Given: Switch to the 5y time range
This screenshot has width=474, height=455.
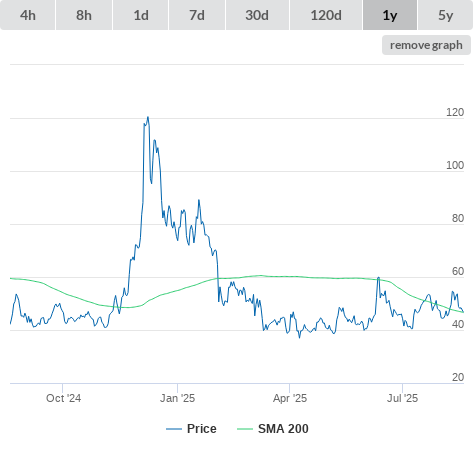Looking at the screenshot, I should pyautogui.click(x=445, y=15).
